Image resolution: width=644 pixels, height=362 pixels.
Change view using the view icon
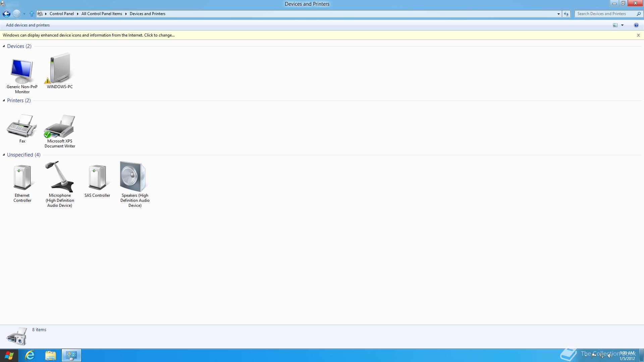point(615,25)
